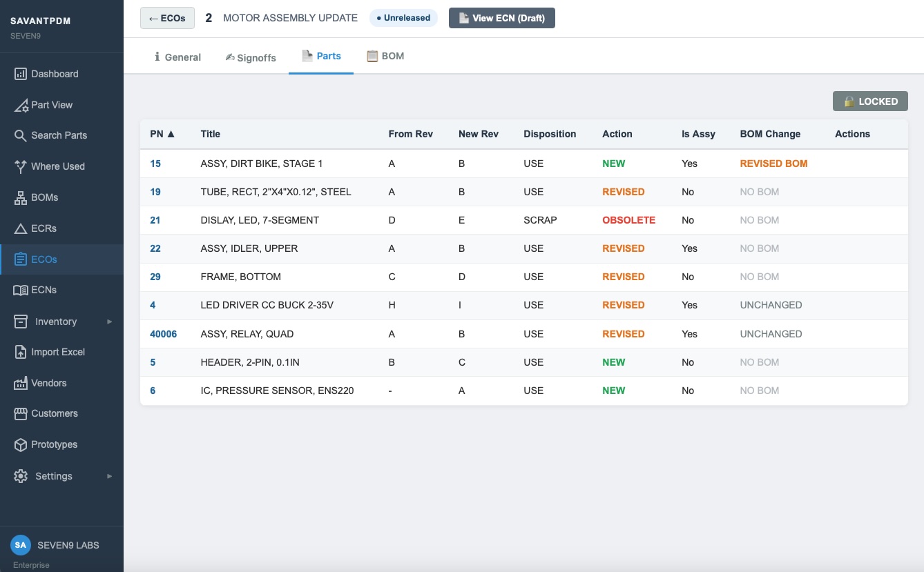Expand the Inventory submenu arrow
924x572 pixels.
pos(109,322)
